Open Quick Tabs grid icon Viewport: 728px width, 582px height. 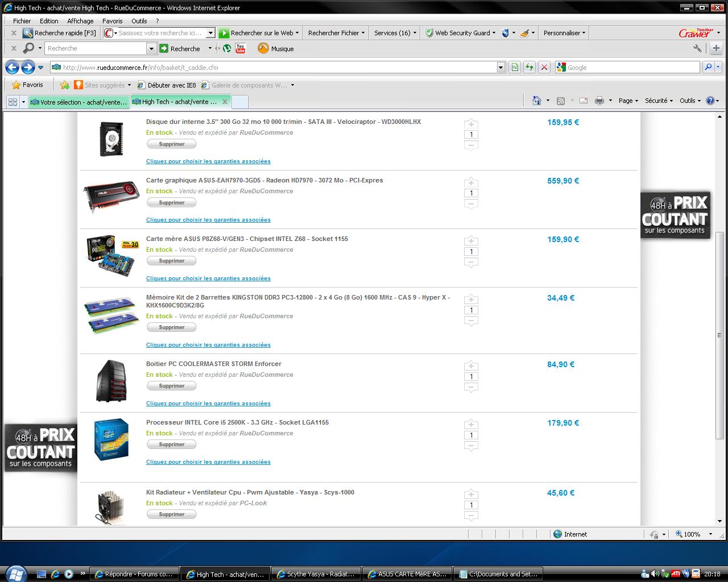pos(13,102)
